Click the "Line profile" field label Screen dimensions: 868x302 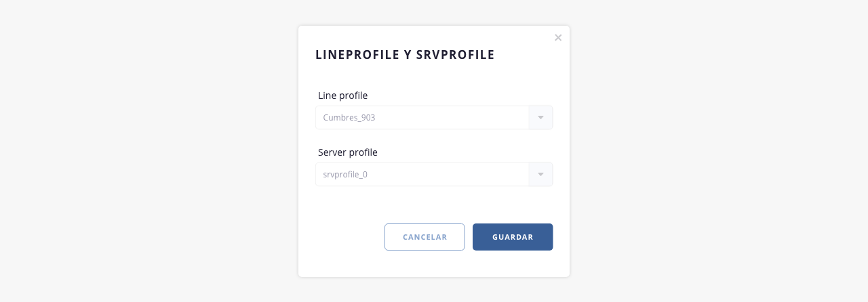coord(342,95)
